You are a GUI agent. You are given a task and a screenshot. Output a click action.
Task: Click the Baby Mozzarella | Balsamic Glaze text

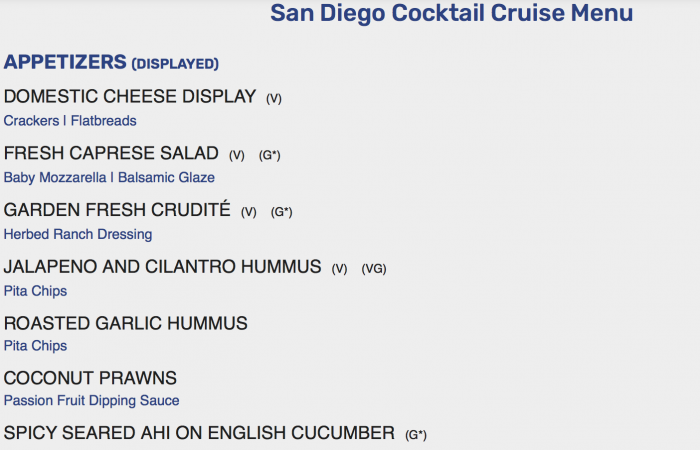pos(109,178)
